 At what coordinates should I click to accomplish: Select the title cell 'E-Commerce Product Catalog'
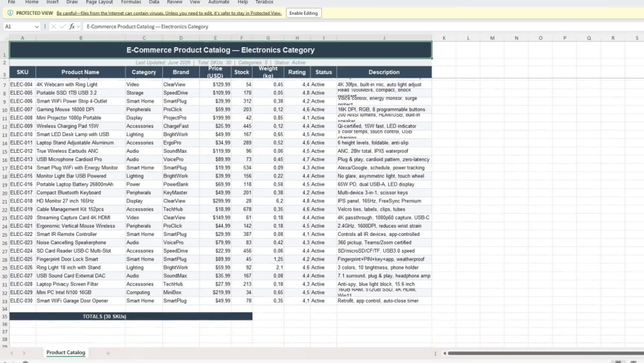(x=220, y=50)
